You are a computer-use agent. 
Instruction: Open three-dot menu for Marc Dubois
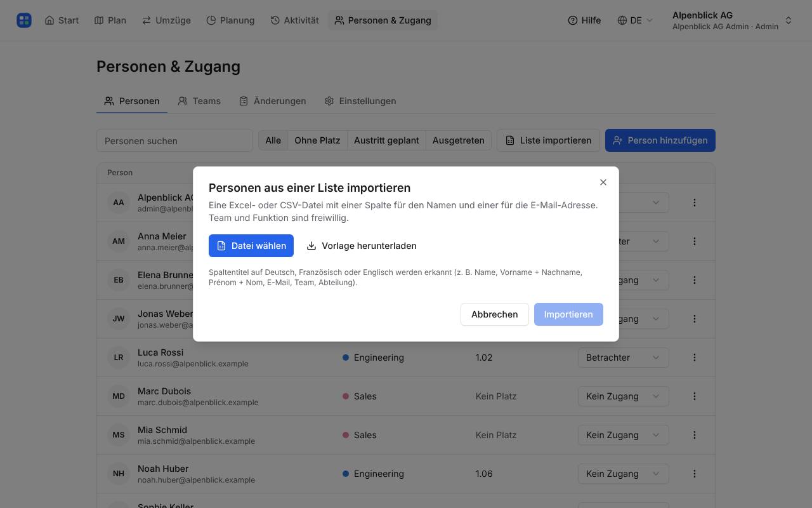(695, 396)
